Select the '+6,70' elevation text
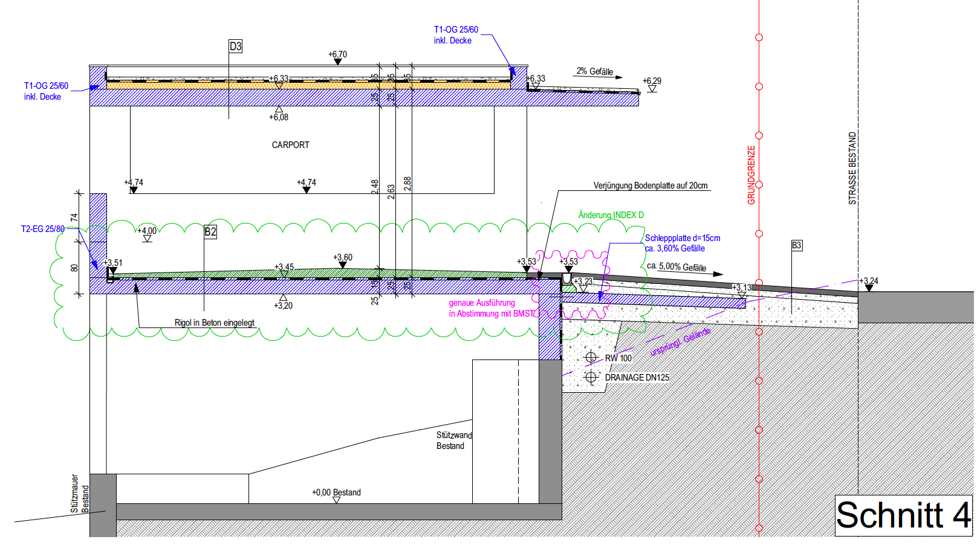The height and width of the screenshot is (548, 980). pyautogui.click(x=338, y=54)
